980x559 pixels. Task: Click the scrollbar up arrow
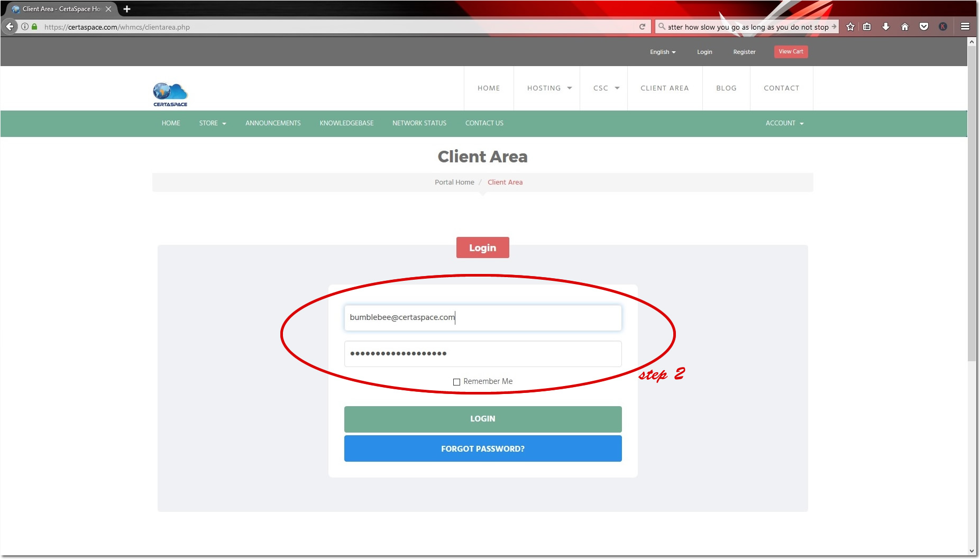(972, 41)
